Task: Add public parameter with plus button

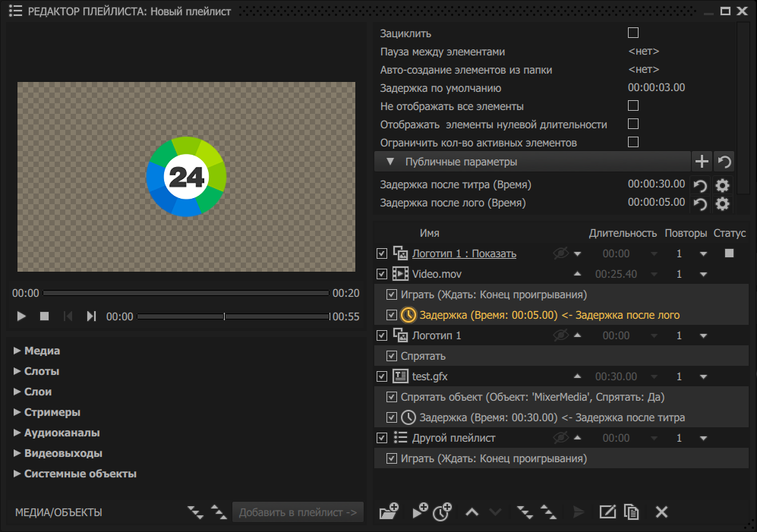Action: 702,162
